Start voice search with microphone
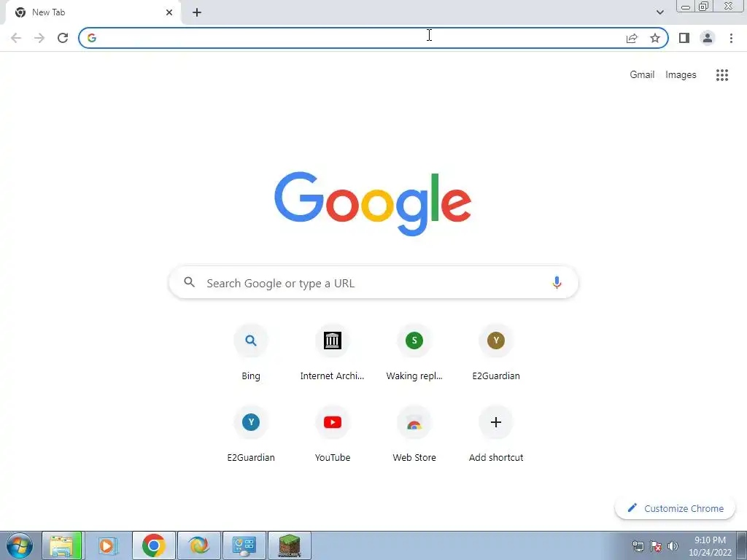Screen dimensions: 747x560 [557, 282]
